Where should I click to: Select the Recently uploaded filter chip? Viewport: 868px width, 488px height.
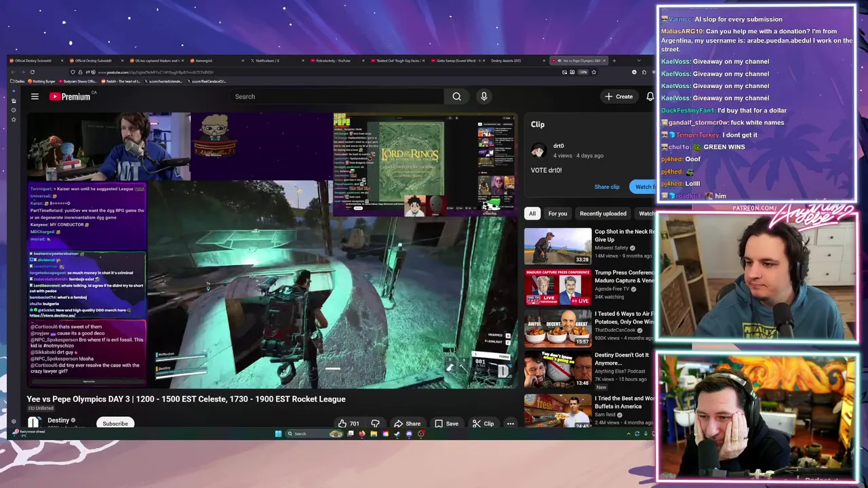coord(603,213)
